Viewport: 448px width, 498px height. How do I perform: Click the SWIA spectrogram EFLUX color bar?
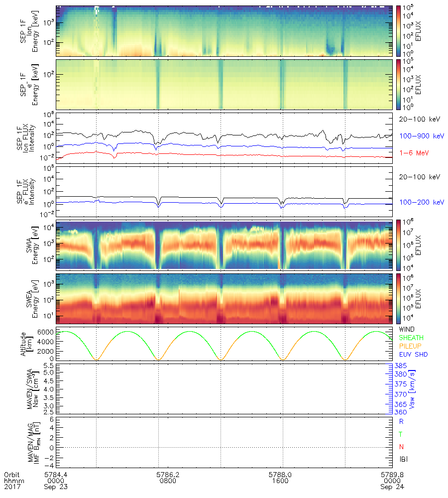[399, 244]
